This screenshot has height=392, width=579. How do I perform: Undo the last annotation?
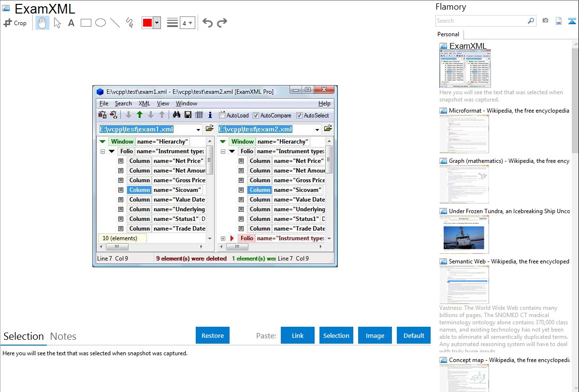207,23
